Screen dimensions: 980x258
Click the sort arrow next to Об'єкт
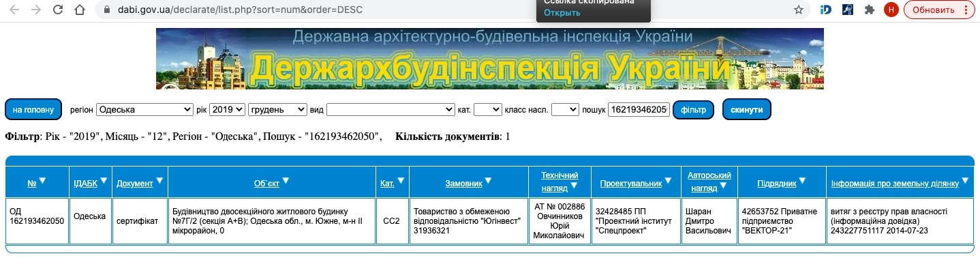[x=286, y=181]
